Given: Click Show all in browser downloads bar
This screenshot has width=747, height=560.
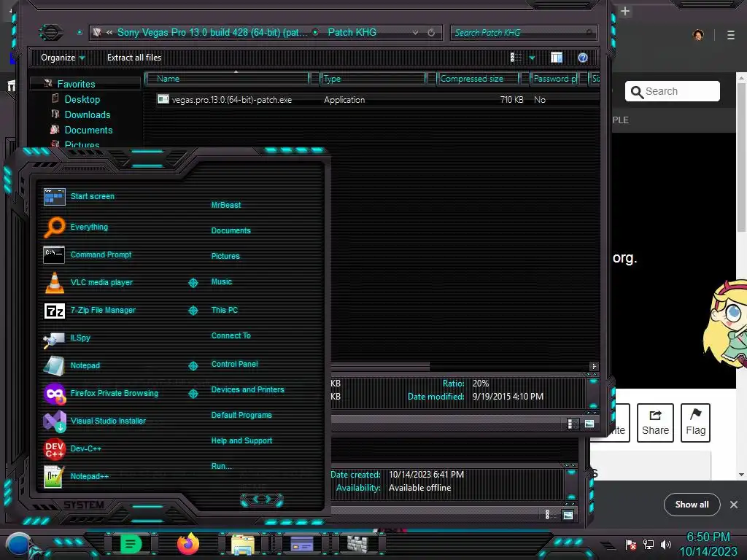Looking at the screenshot, I should click(692, 505).
